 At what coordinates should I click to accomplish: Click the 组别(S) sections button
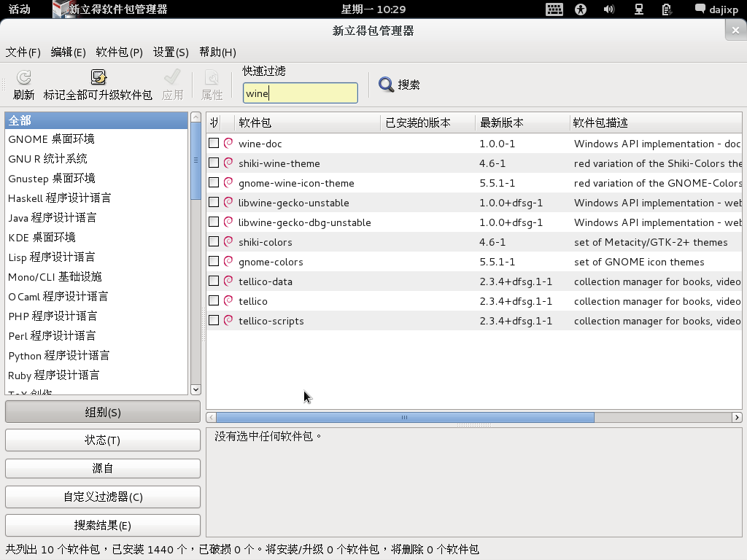(103, 412)
